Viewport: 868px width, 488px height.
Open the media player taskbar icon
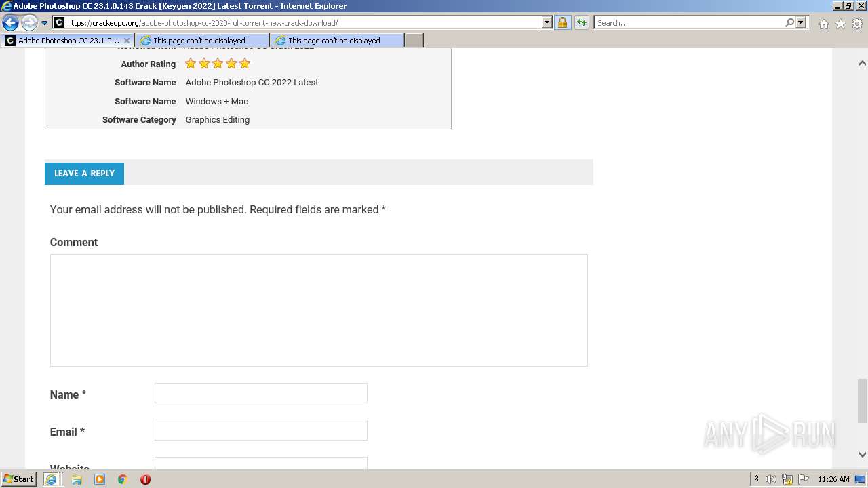pos(100,479)
